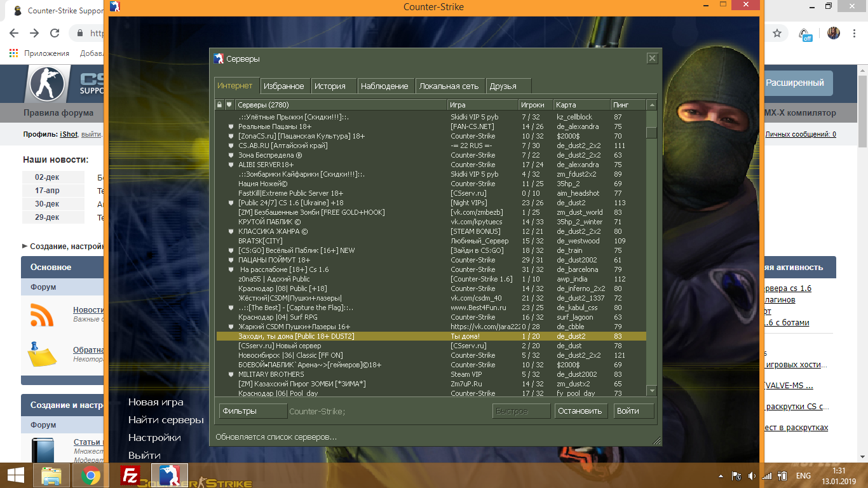Screen dimensions: 868x488
Task: Open the Избранное tab
Action: (x=284, y=86)
